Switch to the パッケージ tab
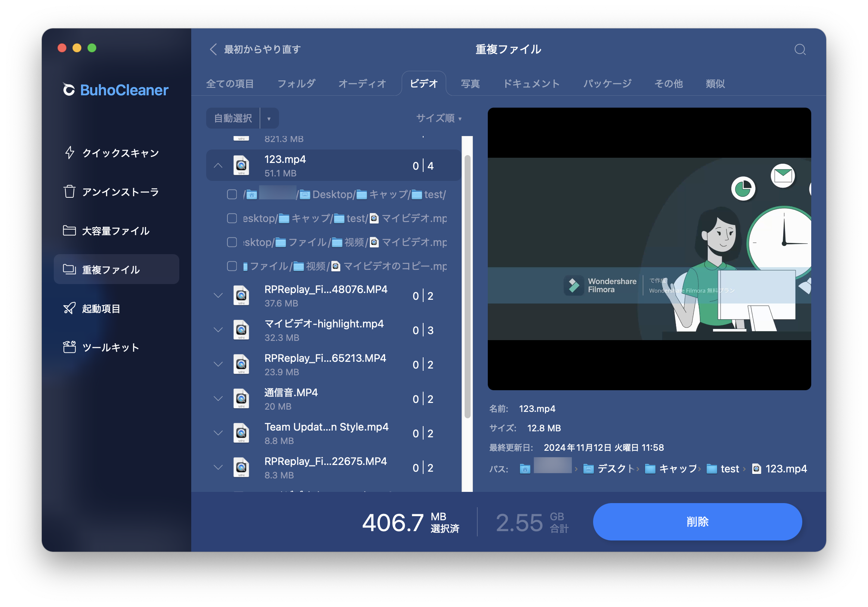 [607, 84]
